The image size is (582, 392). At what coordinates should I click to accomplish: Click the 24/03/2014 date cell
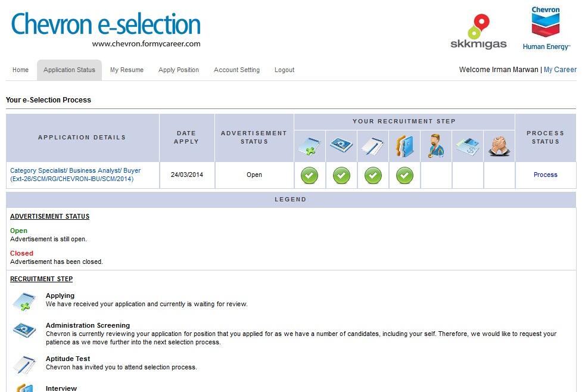186,175
